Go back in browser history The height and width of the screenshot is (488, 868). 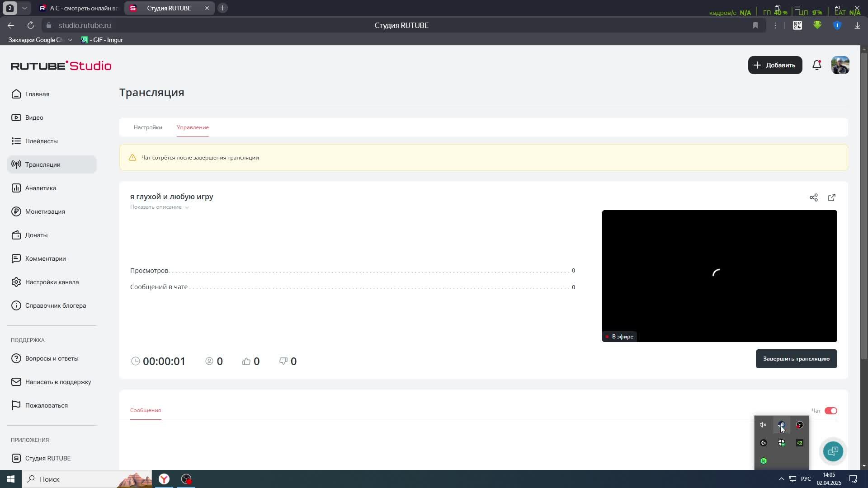(x=11, y=25)
